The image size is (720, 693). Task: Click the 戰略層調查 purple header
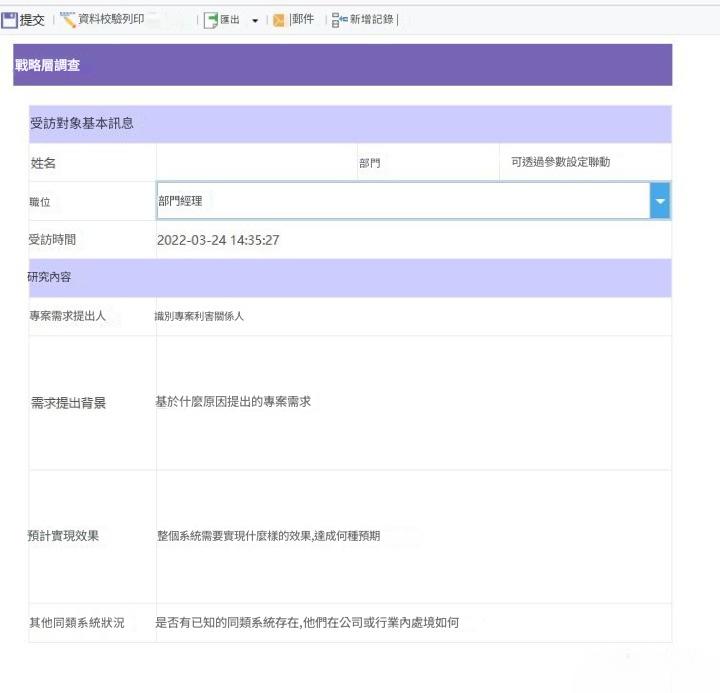tap(343, 65)
